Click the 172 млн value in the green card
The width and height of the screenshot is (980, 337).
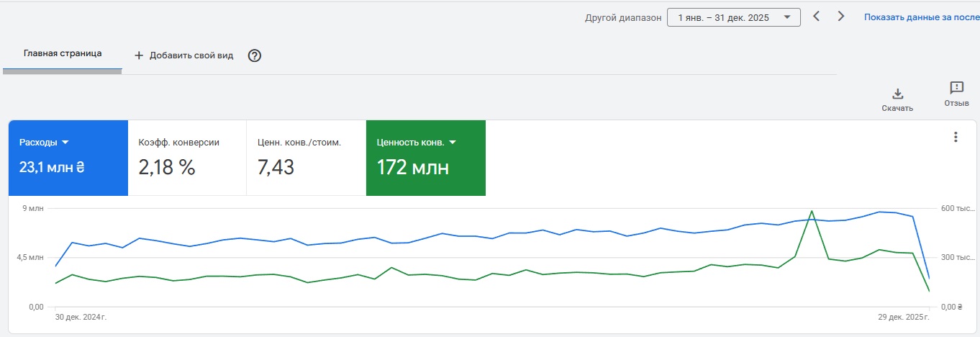point(412,168)
